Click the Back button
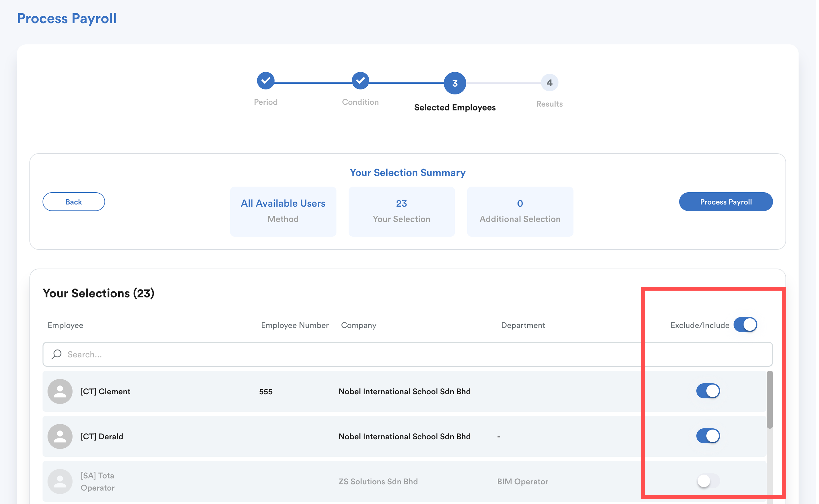The width and height of the screenshot is (819, 504). pos(74,202)
